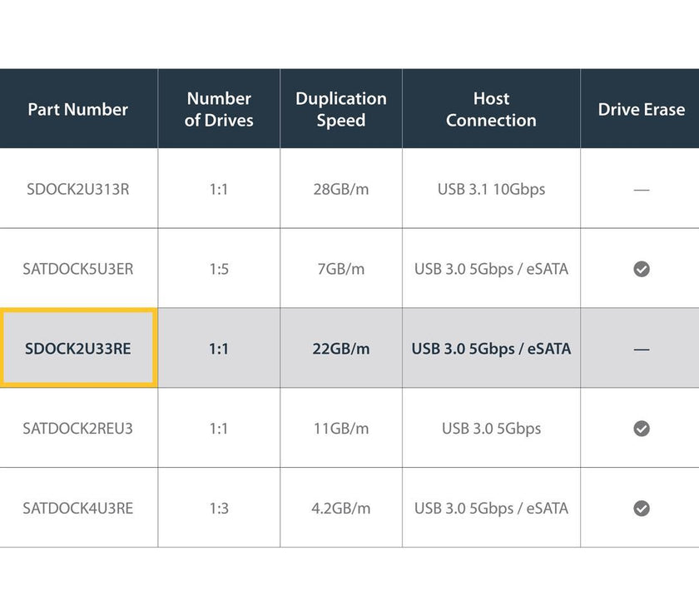
Task: Click the Drive Erase checkmark for SATDOCK5U3ER
Action: [x=641, y=269]
